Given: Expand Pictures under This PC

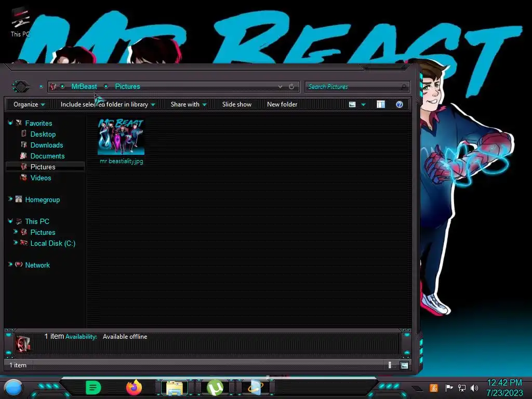Looking at the screenshot, I should coord(16,232).
